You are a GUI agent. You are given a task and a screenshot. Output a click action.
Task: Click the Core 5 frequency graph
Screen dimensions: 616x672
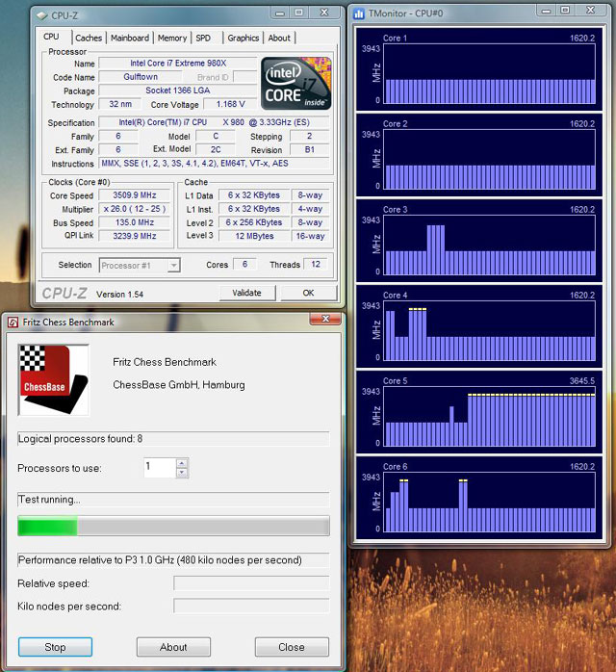pyautogui.click(x=489, y=416)
